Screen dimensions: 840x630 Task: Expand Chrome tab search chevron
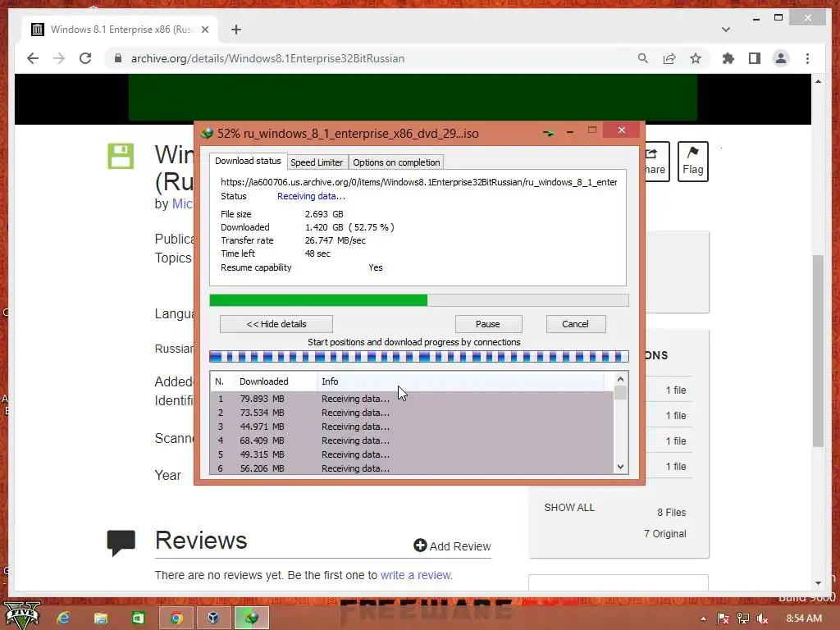pos(726,30)
